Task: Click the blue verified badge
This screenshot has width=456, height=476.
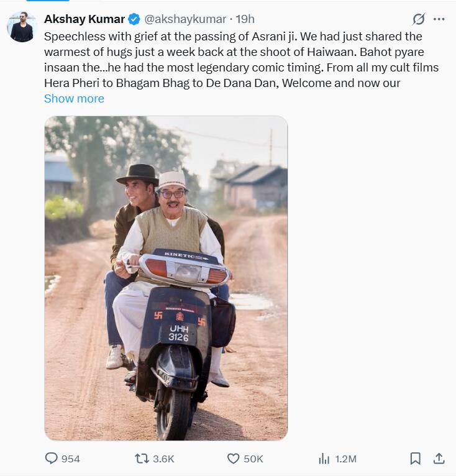Action: (134, 19)
